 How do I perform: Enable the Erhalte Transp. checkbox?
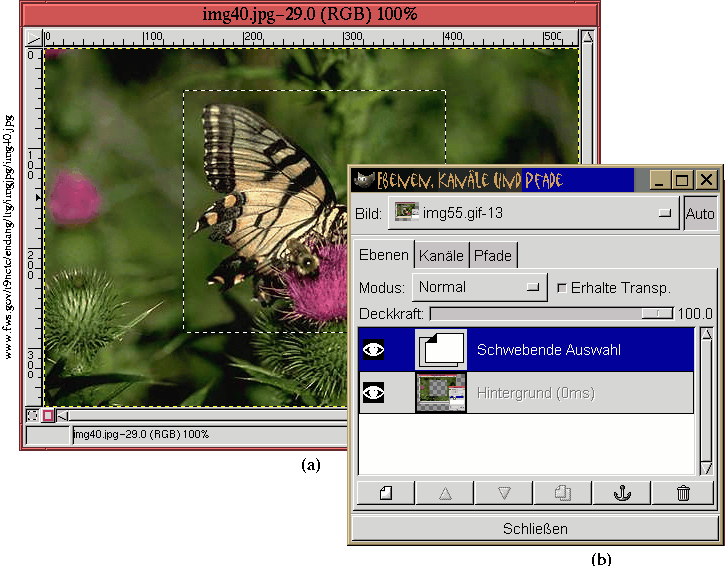561,287
